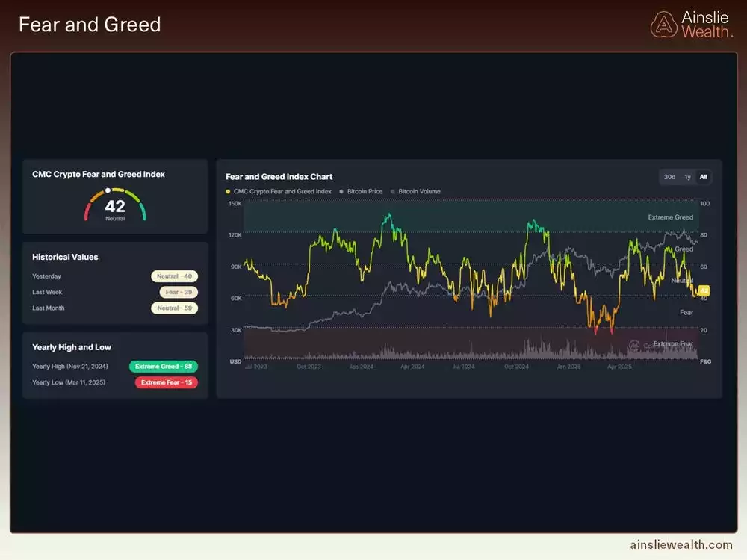This screenshot has height=560, width=747.
Task: Click the Bitcoin Volume legend dot
Action: pyautogui.click(x=392, y=191)
